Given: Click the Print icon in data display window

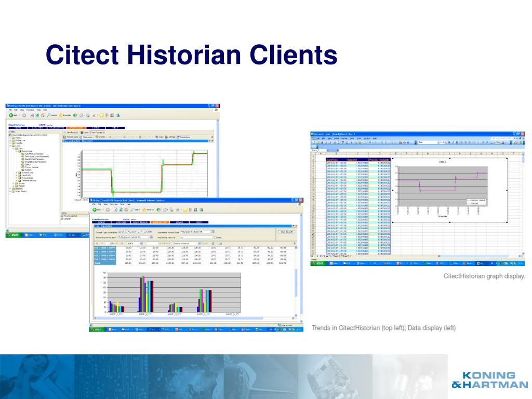Looking at the screenshot, I should 171,210.
